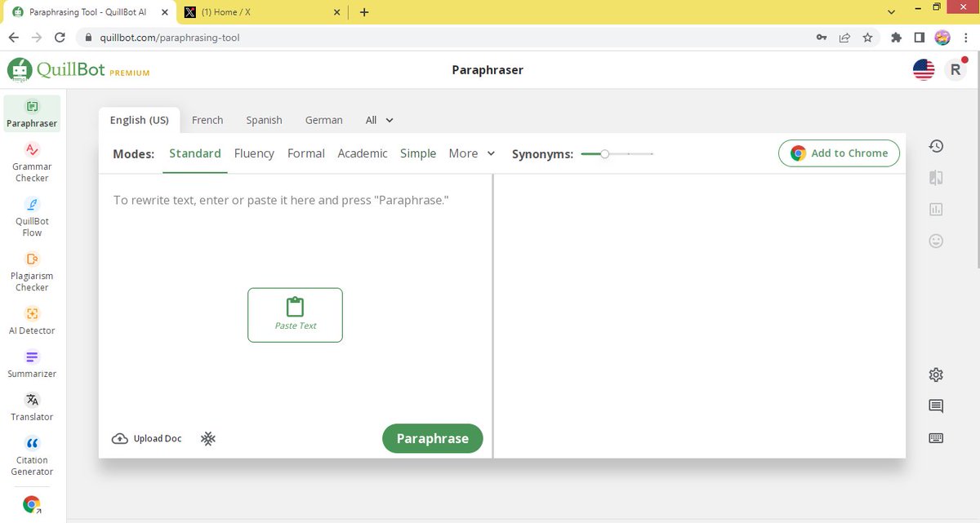980x523 pixels.
Task: Open QuillBot Flow from sidebar
Action: point(32,217)
